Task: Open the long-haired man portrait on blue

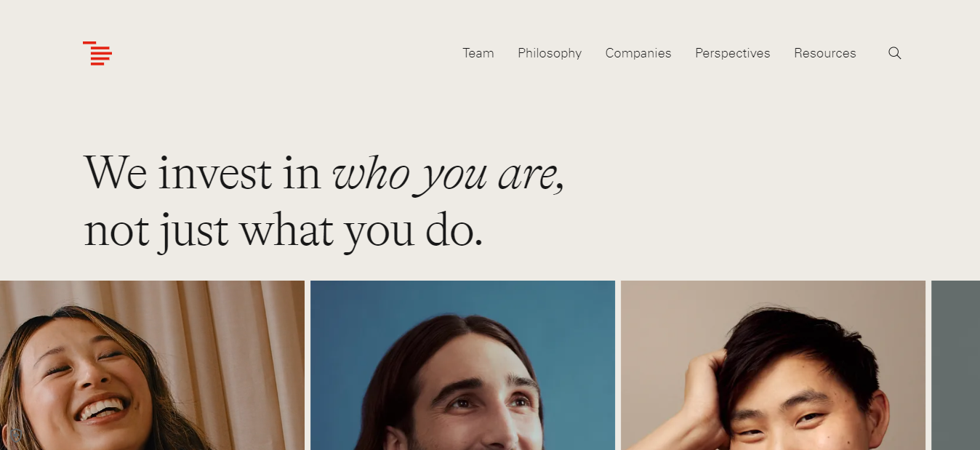Action: [462, 365]
